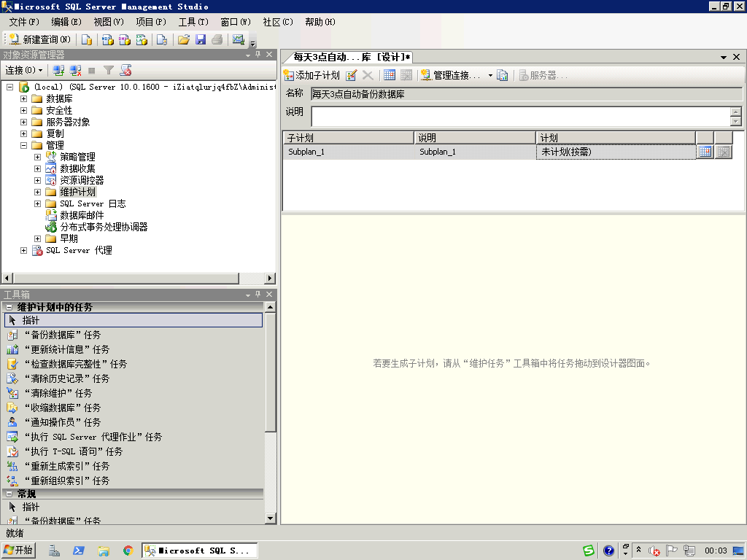
Task: Click the 管理连接 button
Action: pyautogui.click(x=451, y=75)
